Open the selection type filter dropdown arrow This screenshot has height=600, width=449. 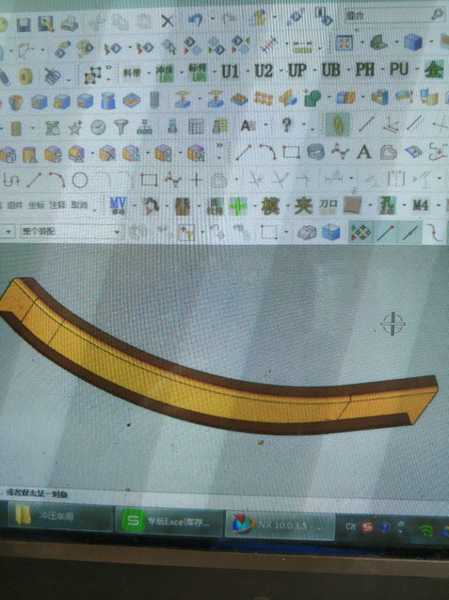point(8,231)
